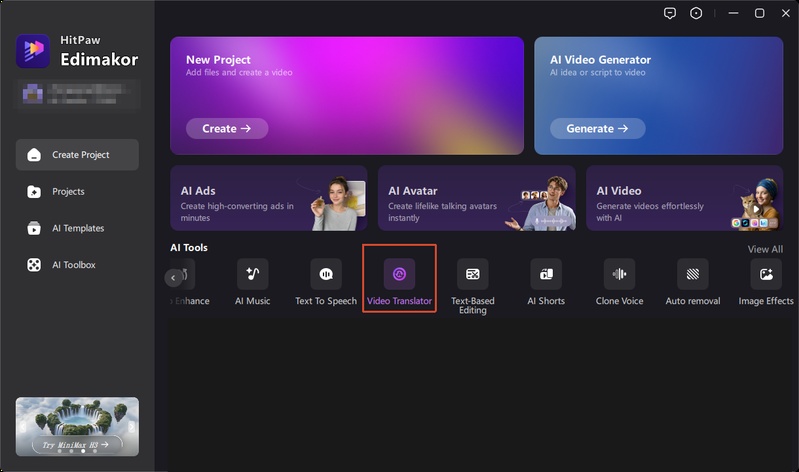Open the Clone Voice tool
The height and width of the screenshot is (472, 799).
point(620,282)
